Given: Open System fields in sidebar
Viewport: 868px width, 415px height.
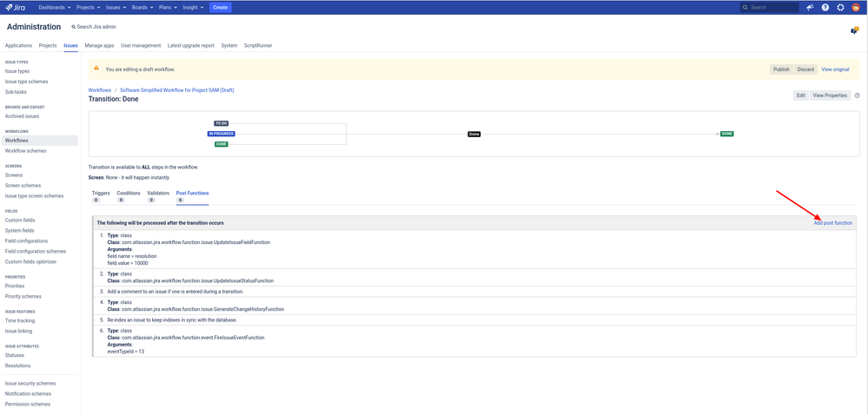Looking at the screenshot, I should [x=19, y=231].
